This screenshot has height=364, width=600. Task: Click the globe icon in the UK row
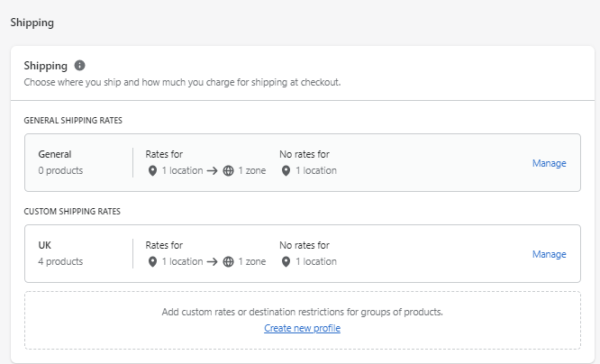pos(229,261)
